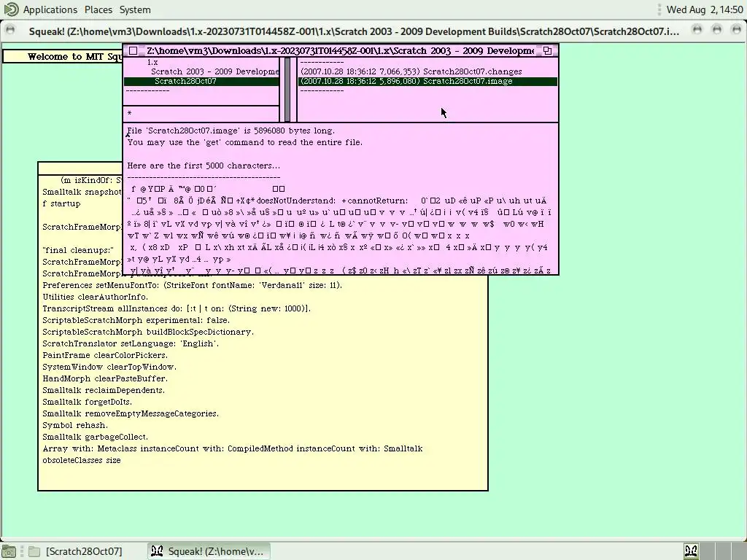Click the ScratchTranslator setLanguage: 'English' line
Viewport: 747px width, 560px height.
(x=131, y=344)
